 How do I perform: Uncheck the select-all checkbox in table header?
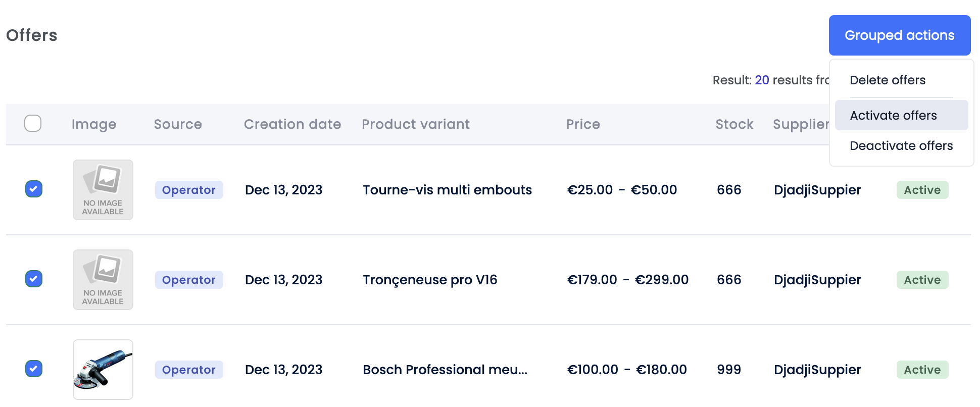tap(33, 123)
